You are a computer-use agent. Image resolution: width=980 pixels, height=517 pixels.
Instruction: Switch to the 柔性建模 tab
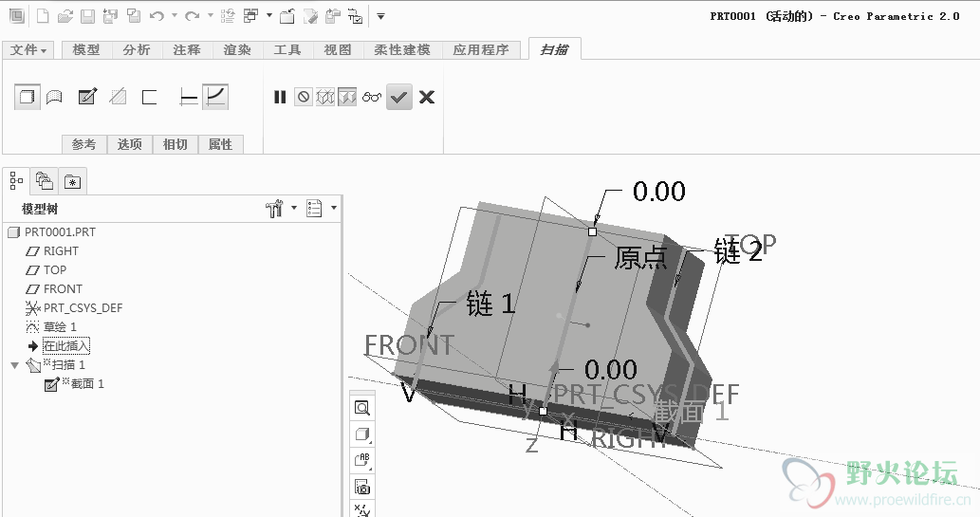point(402,50)
